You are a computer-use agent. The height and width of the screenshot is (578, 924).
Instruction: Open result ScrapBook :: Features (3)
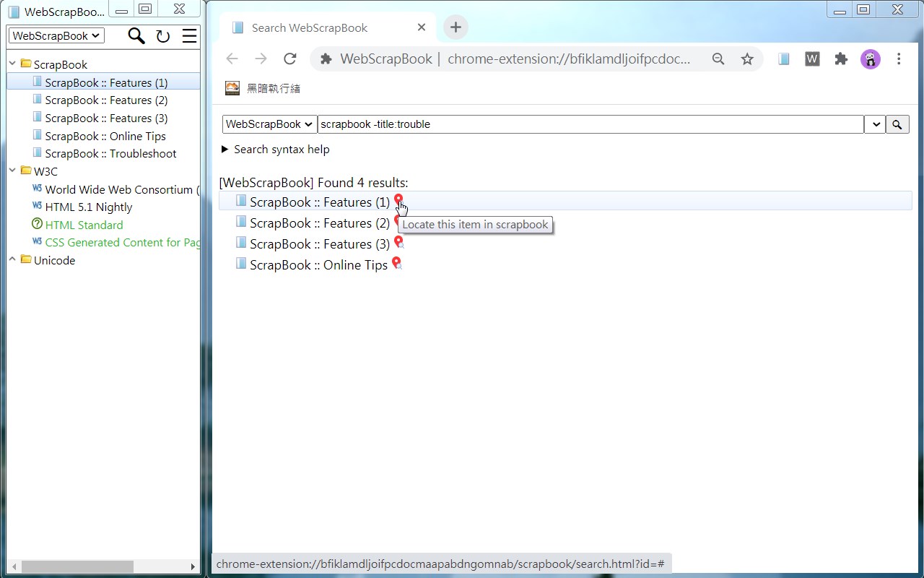tap(320, 244)
